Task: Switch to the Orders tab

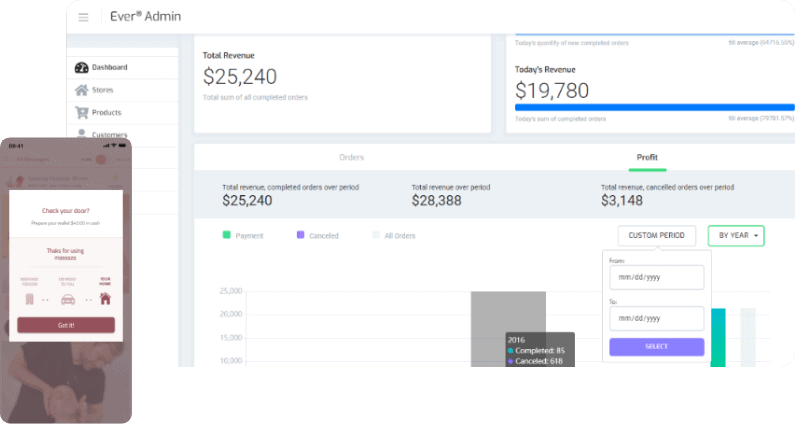Action: pyautogui.click(x=351, y=158)
